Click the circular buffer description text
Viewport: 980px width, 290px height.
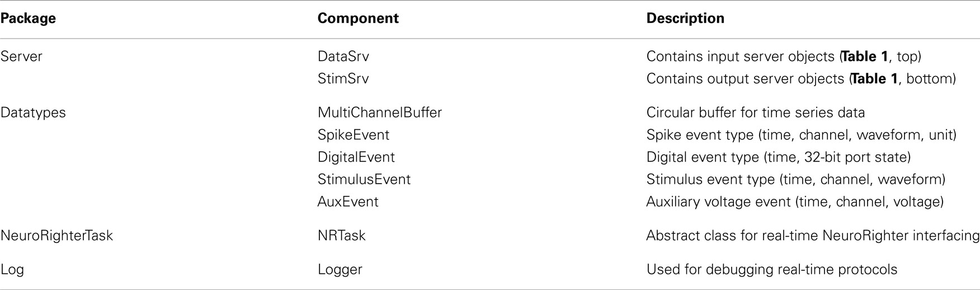click(x=756, y=113)
